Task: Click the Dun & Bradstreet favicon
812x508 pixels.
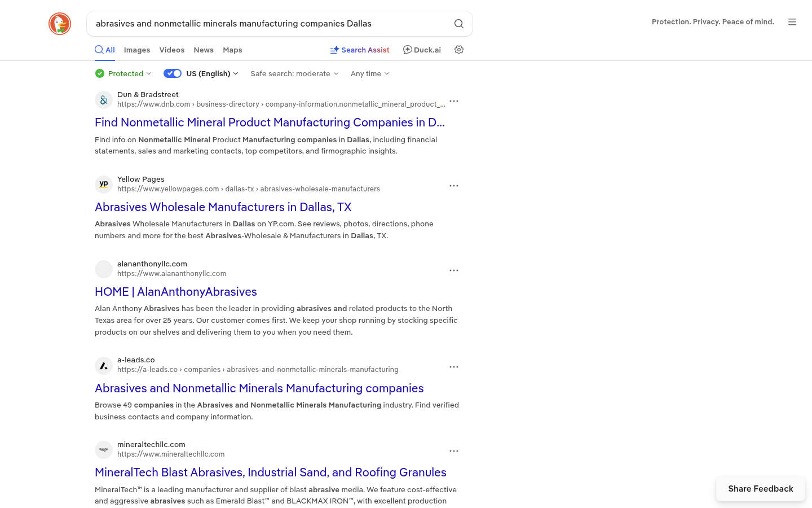Action: (104, 100)
